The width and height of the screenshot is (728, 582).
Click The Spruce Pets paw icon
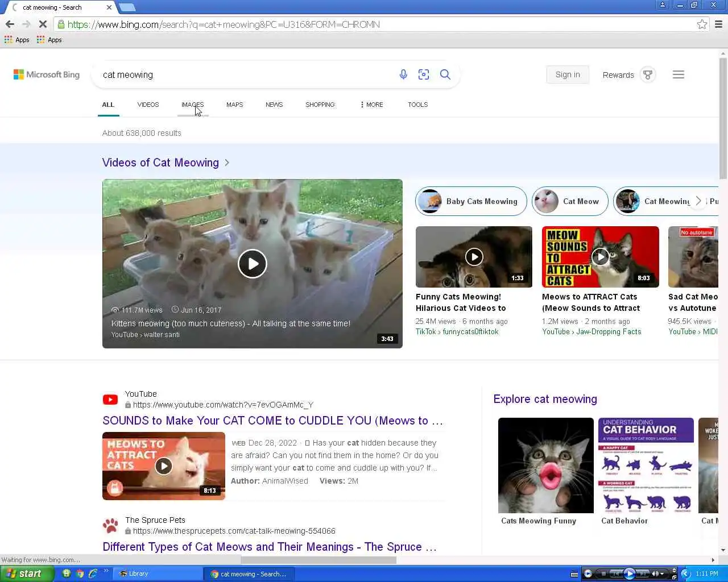click(110, 525)
